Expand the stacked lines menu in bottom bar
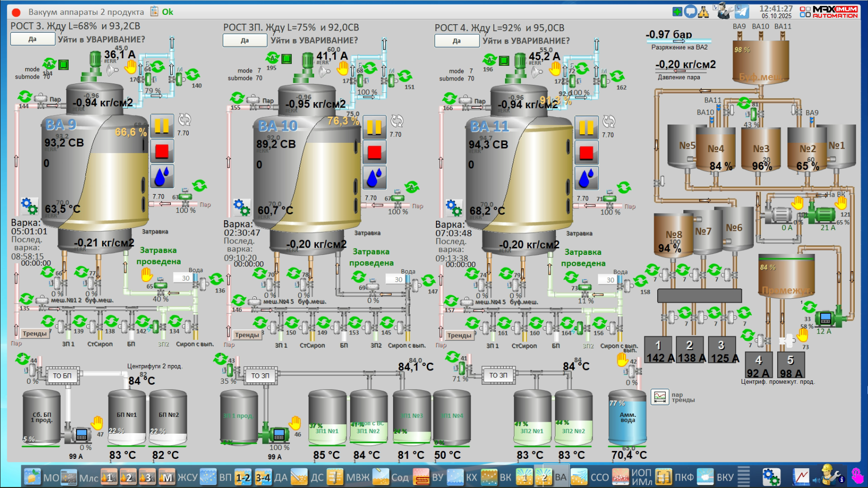 [744, 477]
